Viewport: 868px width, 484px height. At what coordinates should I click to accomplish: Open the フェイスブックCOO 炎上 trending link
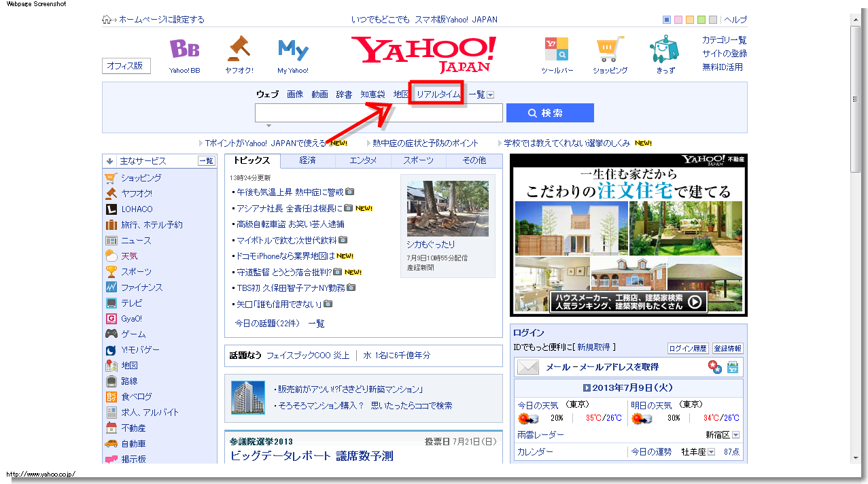click(x=308, y=356)
